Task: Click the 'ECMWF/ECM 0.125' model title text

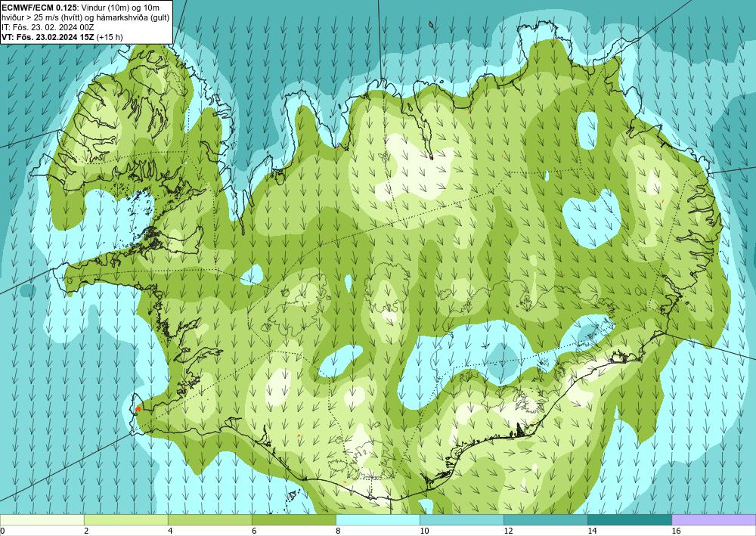Action: (x=39, y=7)
